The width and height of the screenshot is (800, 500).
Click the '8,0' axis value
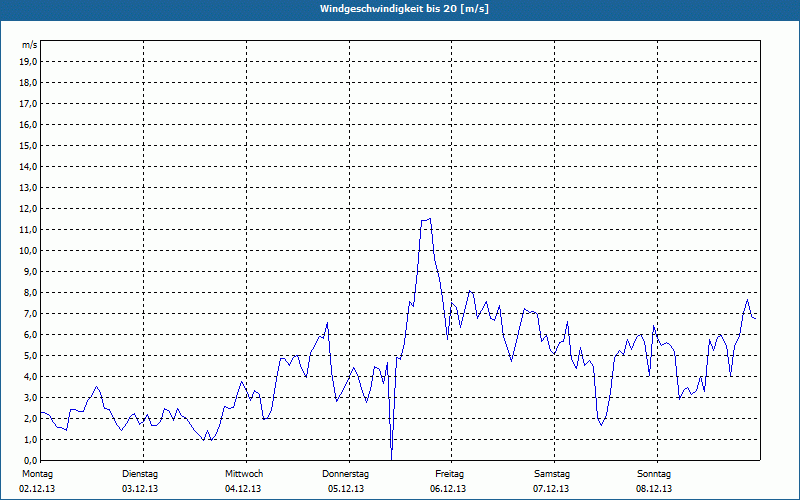click(31, 293)
